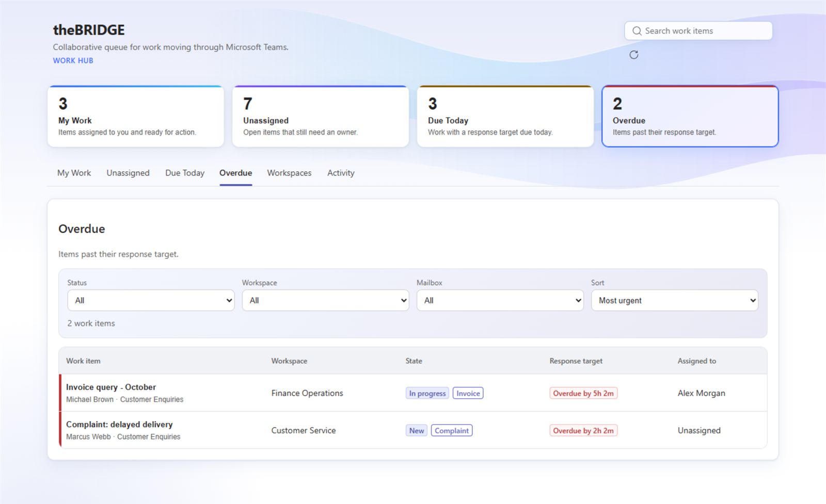The width and height of the screenshot is (826, 504).
Task: Open the WORK HUB link
Action: (x=73, y=60)
